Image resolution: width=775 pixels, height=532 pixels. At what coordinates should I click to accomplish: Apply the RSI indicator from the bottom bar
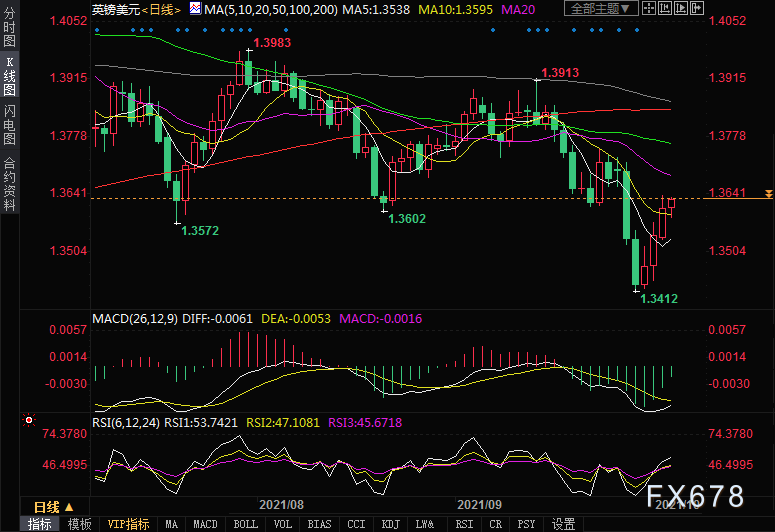point(464,524)
